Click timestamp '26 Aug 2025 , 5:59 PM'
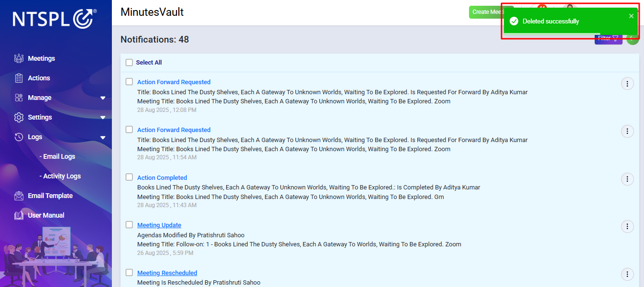The width and height of the screenshot is (644, 287). point(165,253)
